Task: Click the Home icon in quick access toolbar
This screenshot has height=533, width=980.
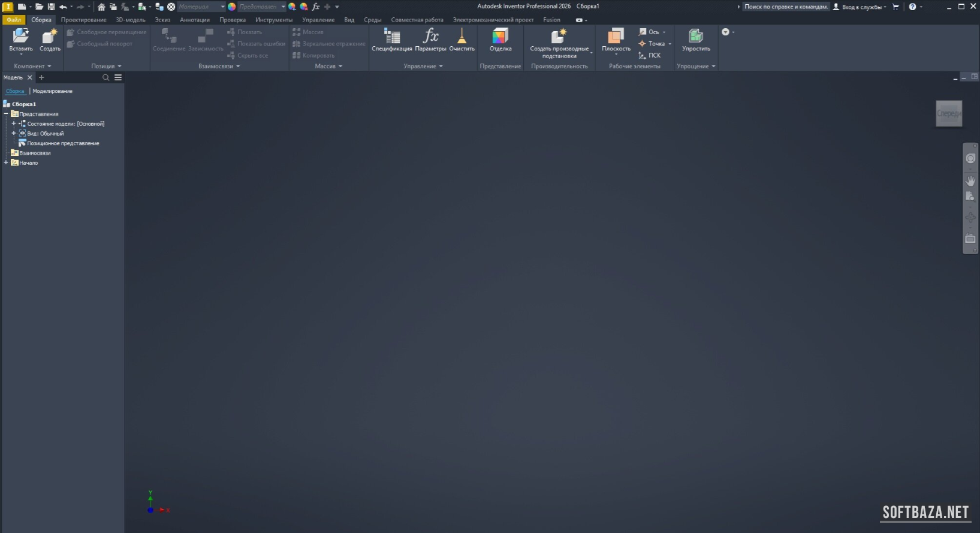Action: [101, 7]
